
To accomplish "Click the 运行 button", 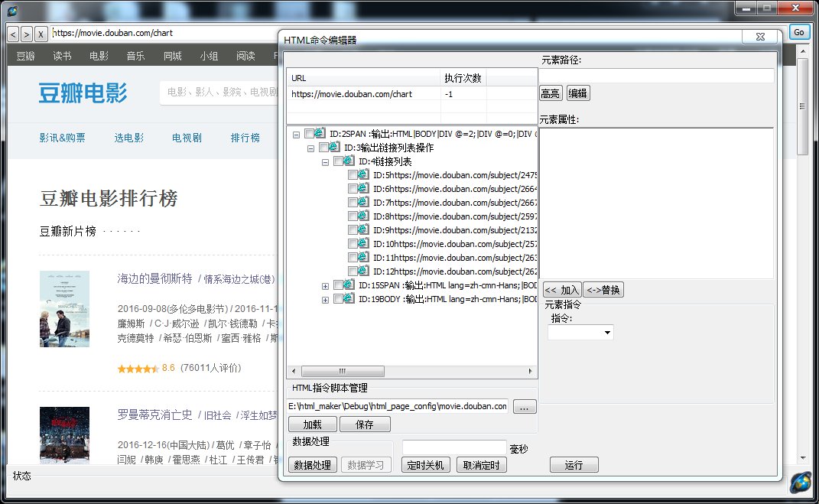I will 574,465.
